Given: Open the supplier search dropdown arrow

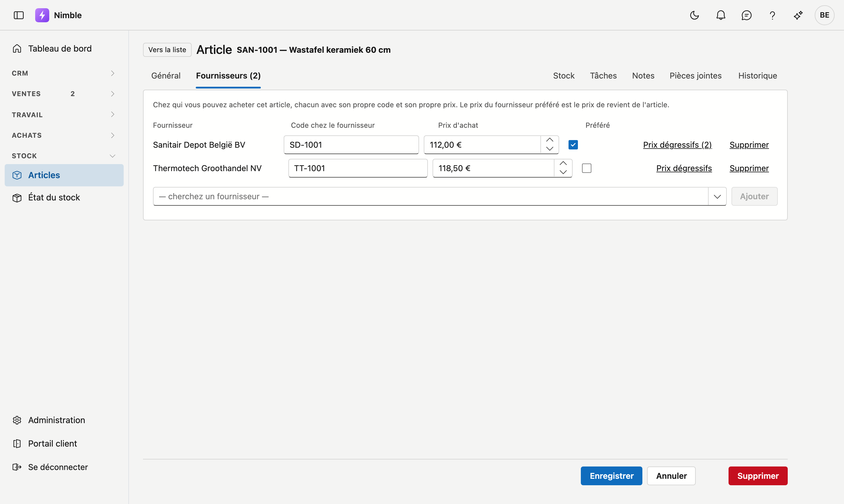Looking at the screenshot, I should click(717, 196).
